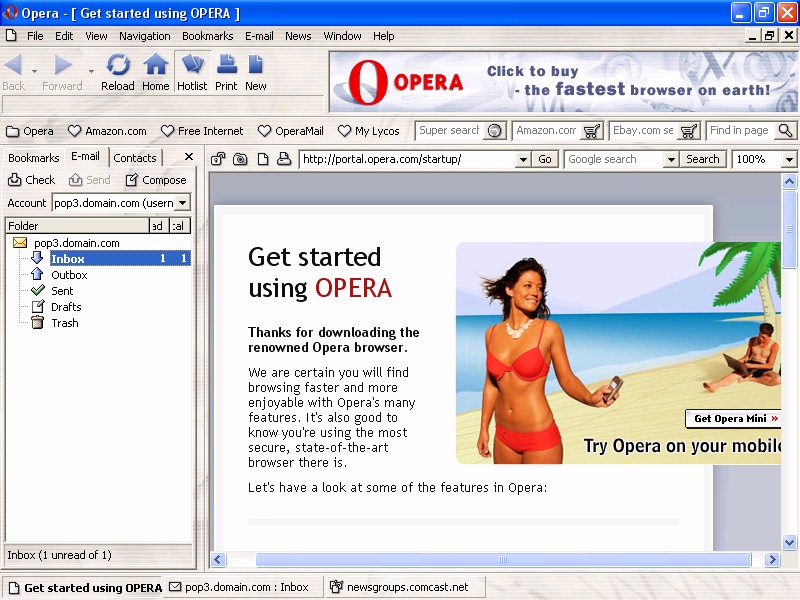Toggle document mode page icon in address bar

[x=262, y=160]
